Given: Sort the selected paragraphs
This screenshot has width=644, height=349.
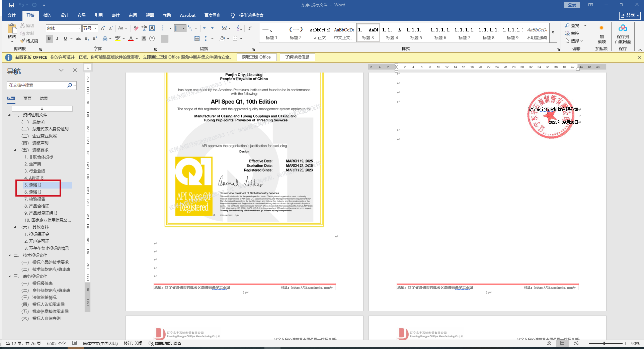Looking at the screenshot, I should 239,28.
